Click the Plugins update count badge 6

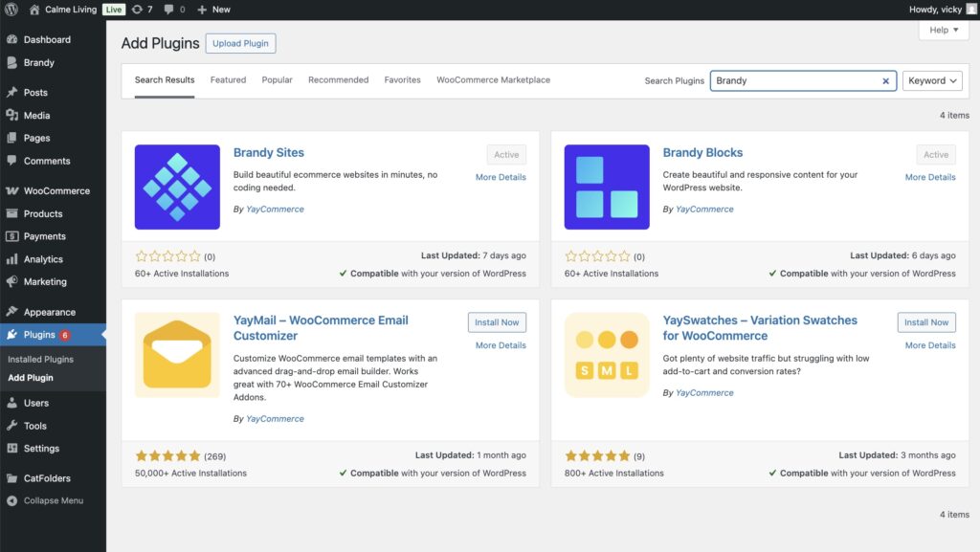tap(64, 335)
